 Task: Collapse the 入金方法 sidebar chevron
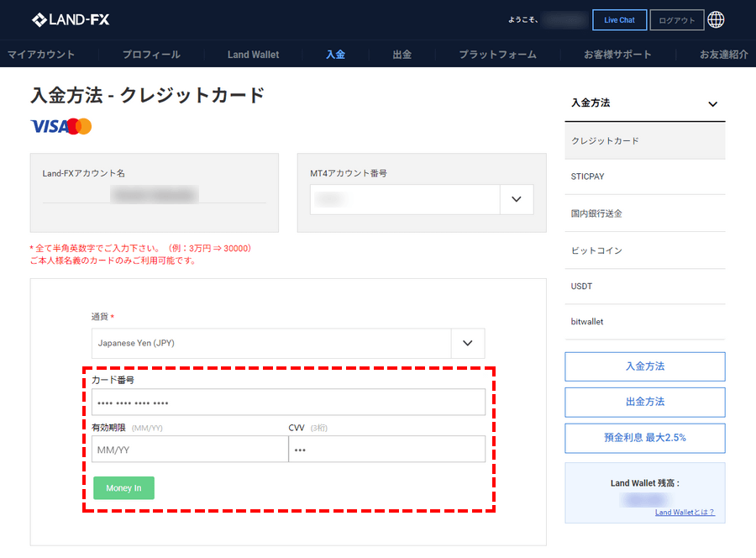[712, 103]
